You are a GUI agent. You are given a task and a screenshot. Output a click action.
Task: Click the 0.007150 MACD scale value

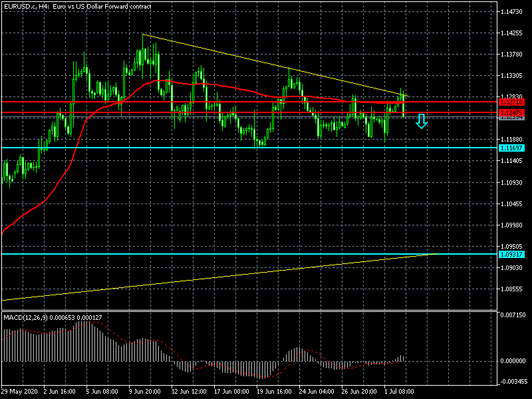click(513, 315)
